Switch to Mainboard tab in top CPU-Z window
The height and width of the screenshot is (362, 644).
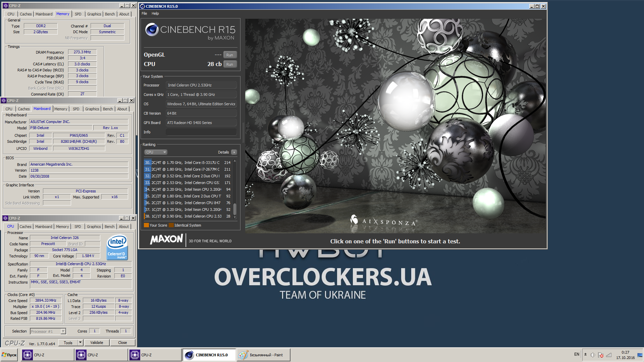[44, 14]
